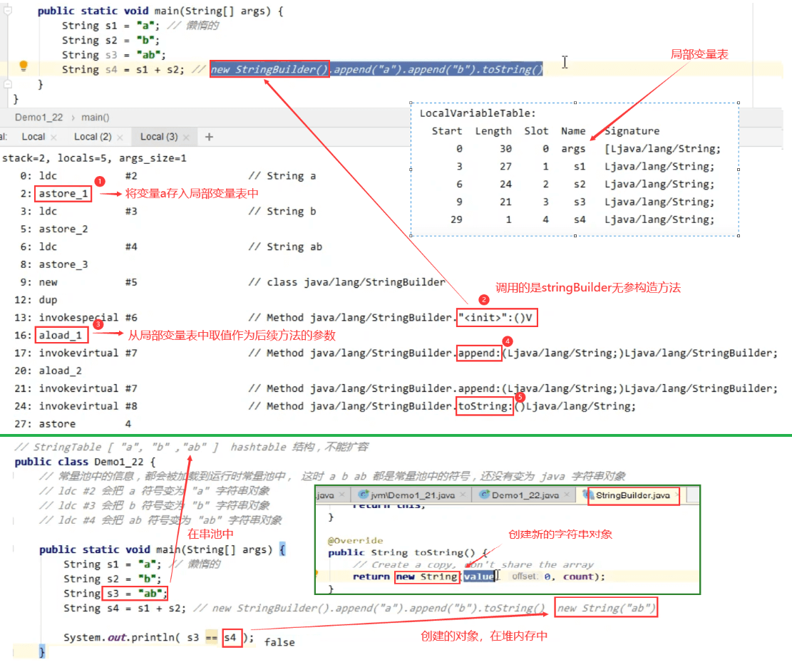The height and width of the screenshot is (672, 792).
Task: Click the fold icon beside main method declaration
Action: point(8,9)
